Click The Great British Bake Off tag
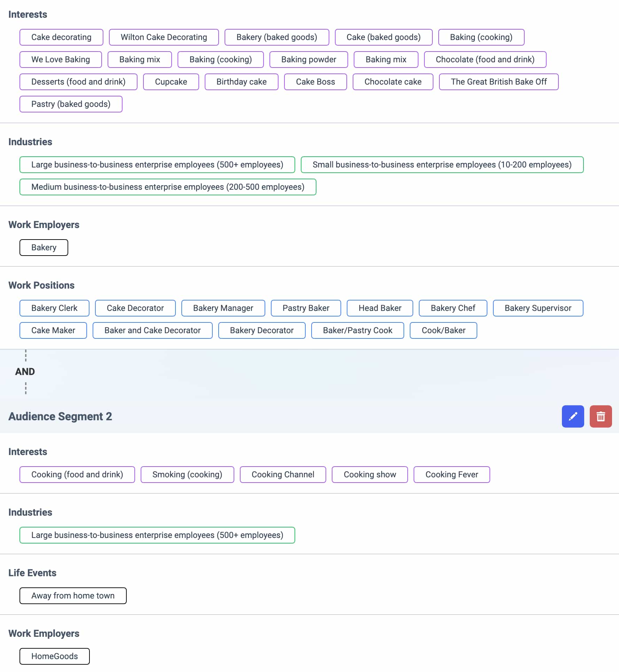This screenshot has height=672, width=619. [x=499, y=82]
